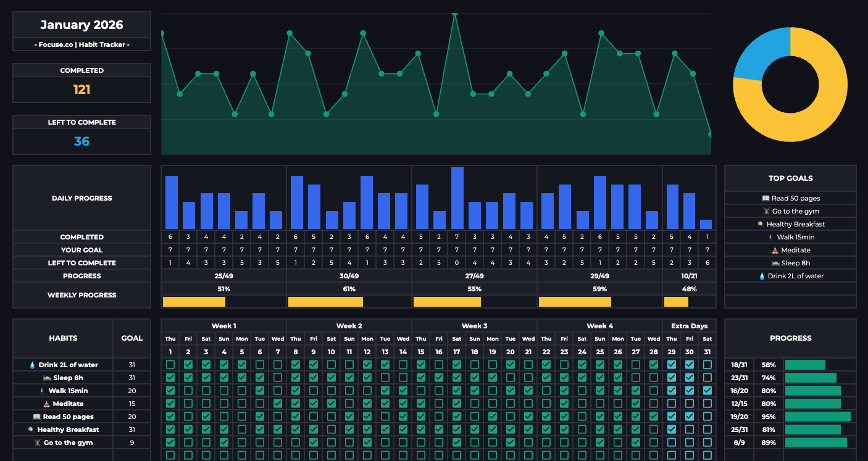Screen dimensions: 868x461
Task: Click the bed icon beside Sleep 8h habit
Action: click(48, 378)
